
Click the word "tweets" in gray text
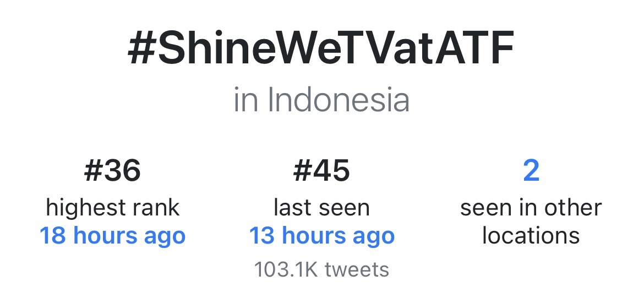click(x=357, y=270)
